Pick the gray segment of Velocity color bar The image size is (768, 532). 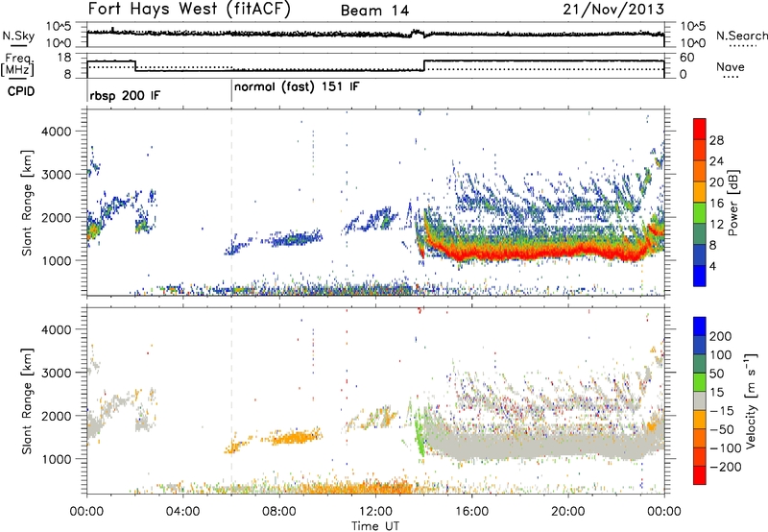700,401
